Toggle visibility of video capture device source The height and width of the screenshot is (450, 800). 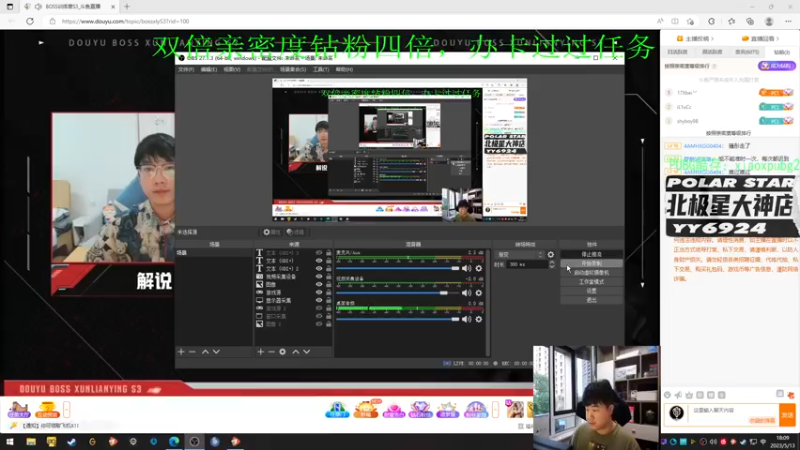319,277
